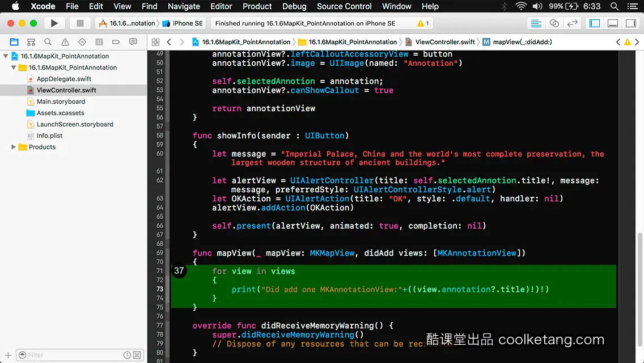
Task: Open the Navigate menu
Action: pos(184,6)
